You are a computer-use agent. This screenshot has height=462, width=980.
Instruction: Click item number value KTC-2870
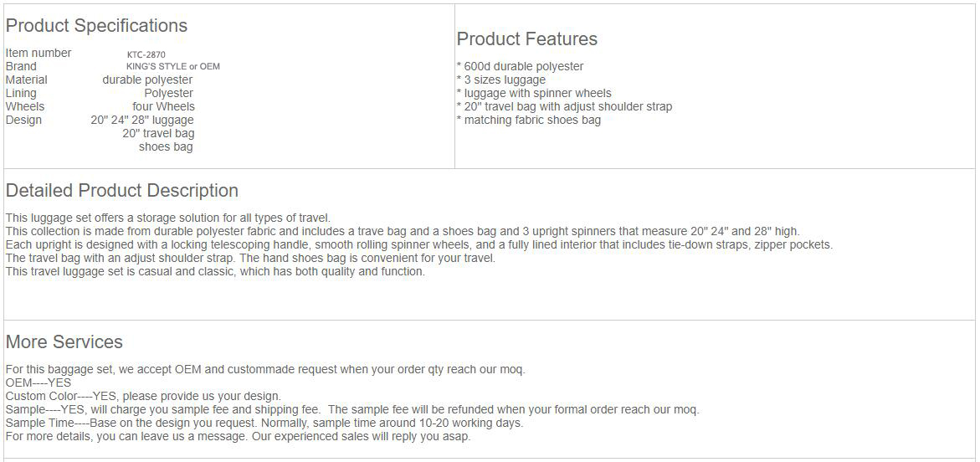pyautogui.click(x=146, y=54)
